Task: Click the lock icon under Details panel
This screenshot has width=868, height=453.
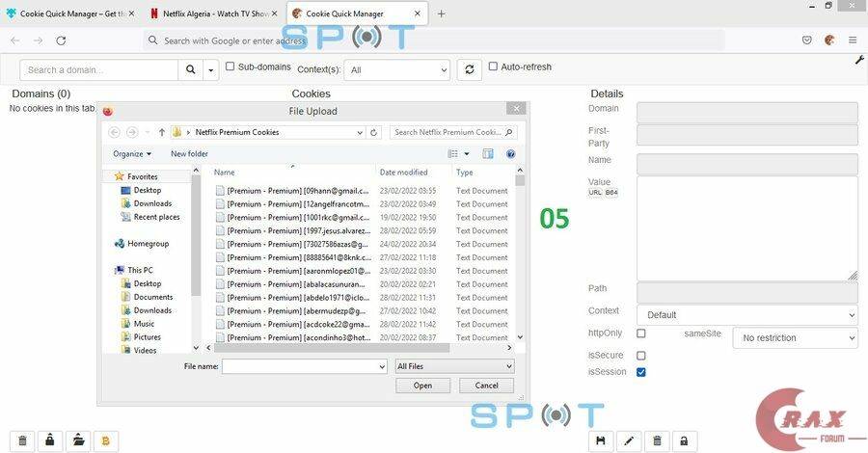Action: tap(684, 440)
